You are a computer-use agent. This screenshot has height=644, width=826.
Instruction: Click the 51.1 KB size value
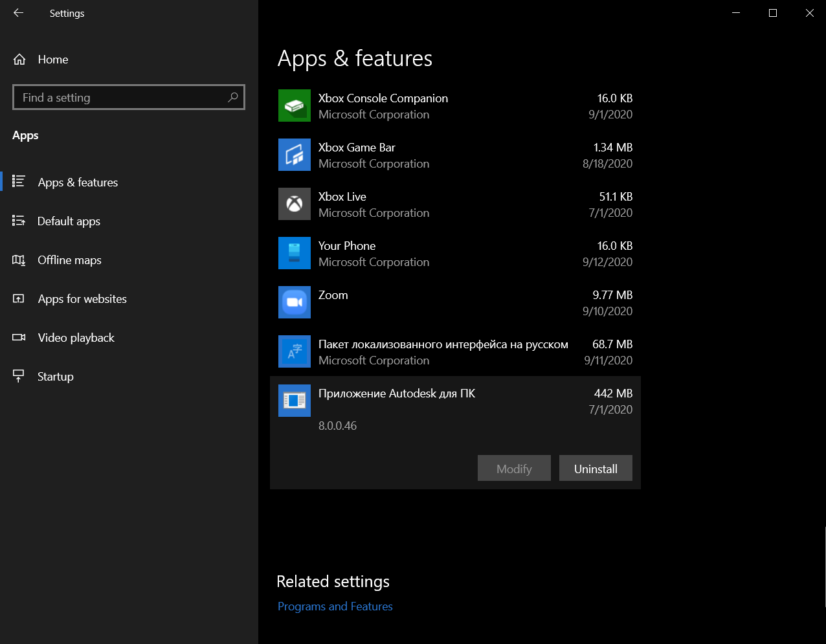point(616,197)
